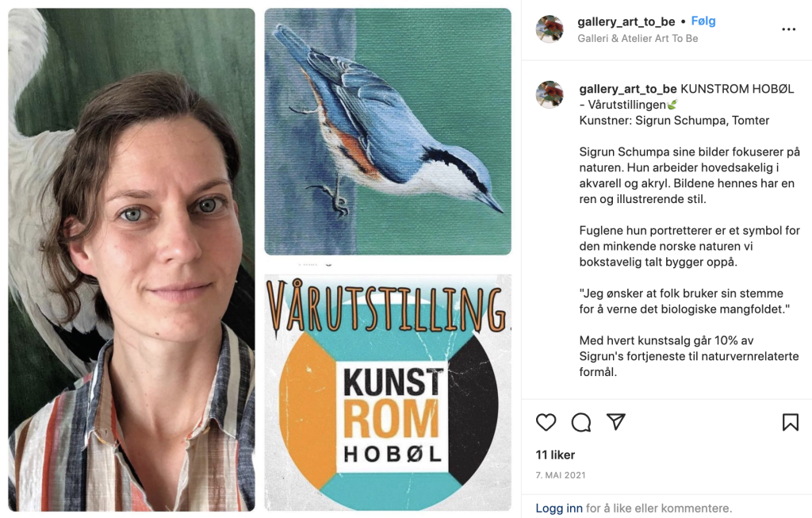This screenshot has width=812, height=518.
Task: Select the blue nuthatch bird painting
Action: coord(388,132)
